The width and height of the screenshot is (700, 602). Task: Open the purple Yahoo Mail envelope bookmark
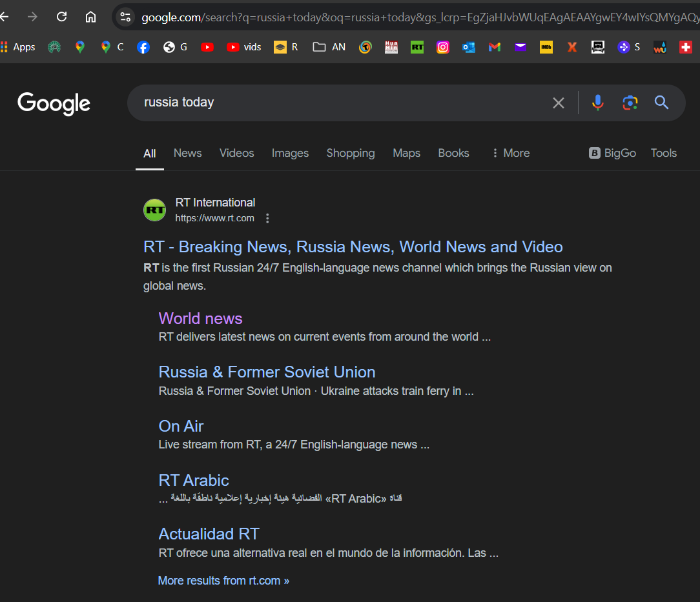(x=520, y=47)
